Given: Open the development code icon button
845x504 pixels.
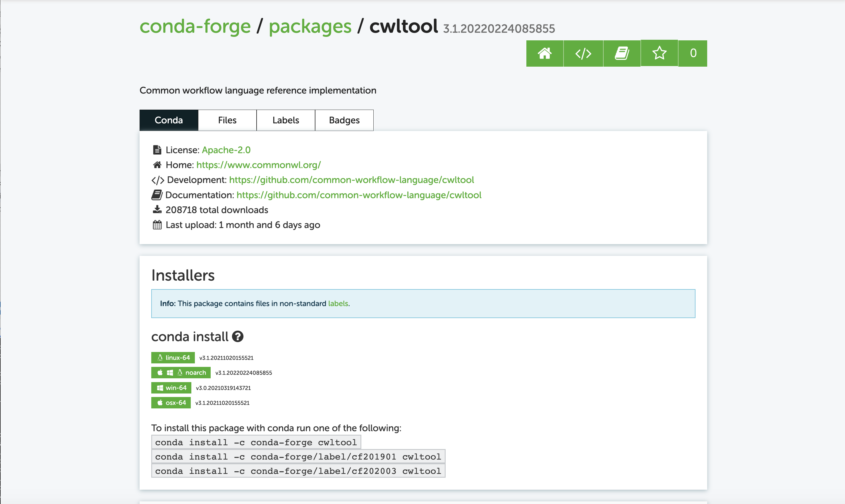Looking at the screenshot, I should 583,53.
